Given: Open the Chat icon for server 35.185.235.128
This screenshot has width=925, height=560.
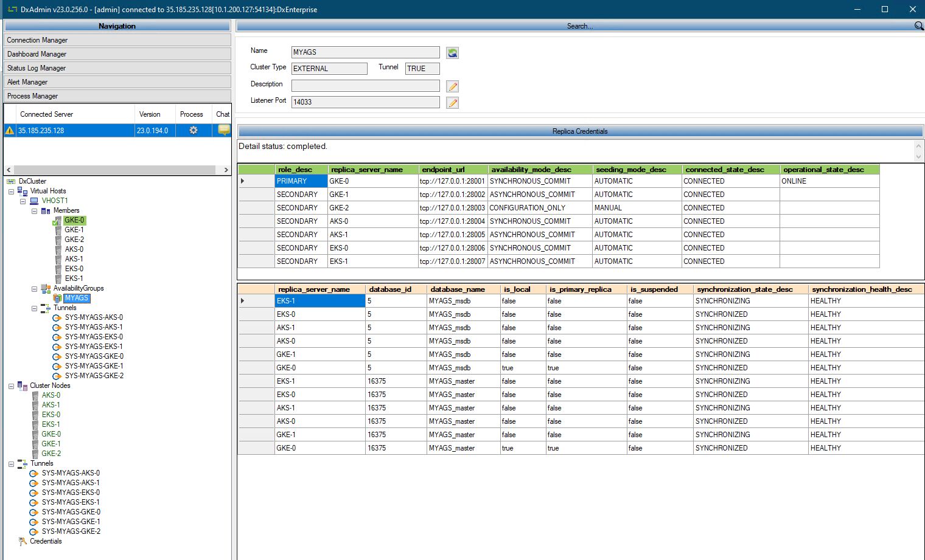Looking at the screenshot, I should click(223, 130).
